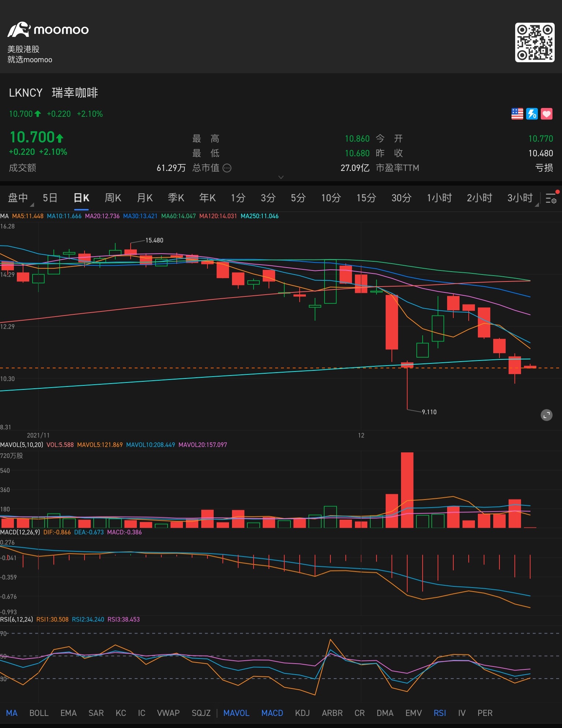Toggle the DMA sub-indicator
The width and height of the screenshot is (562, 728).
coord(385,713)
